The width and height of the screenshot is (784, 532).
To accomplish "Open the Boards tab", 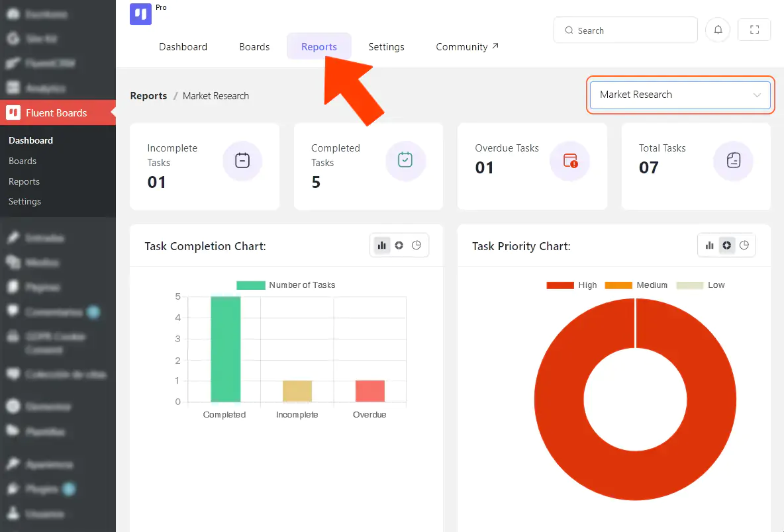I will click(254, 47).
